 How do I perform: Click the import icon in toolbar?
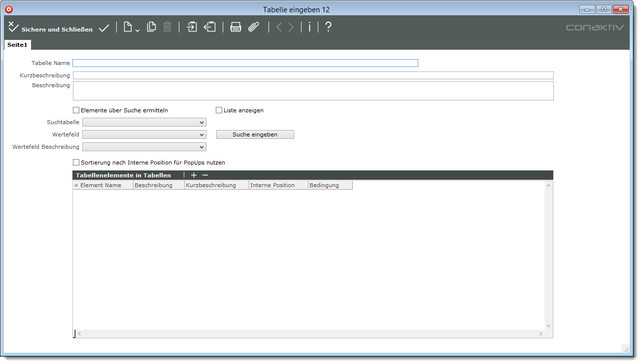click(x=192, y=27)
